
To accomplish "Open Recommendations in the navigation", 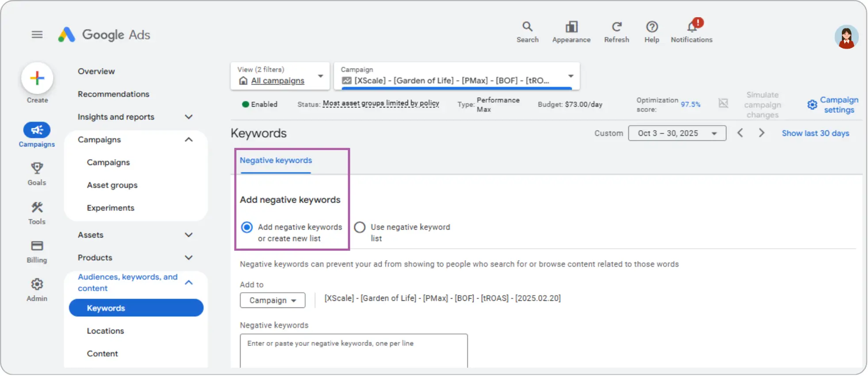I will pos(114,94).
